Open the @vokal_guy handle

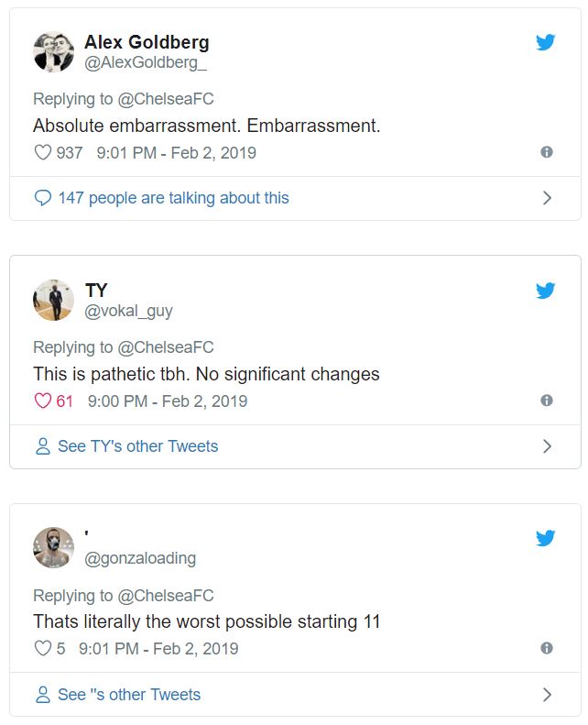coord(128,311)
